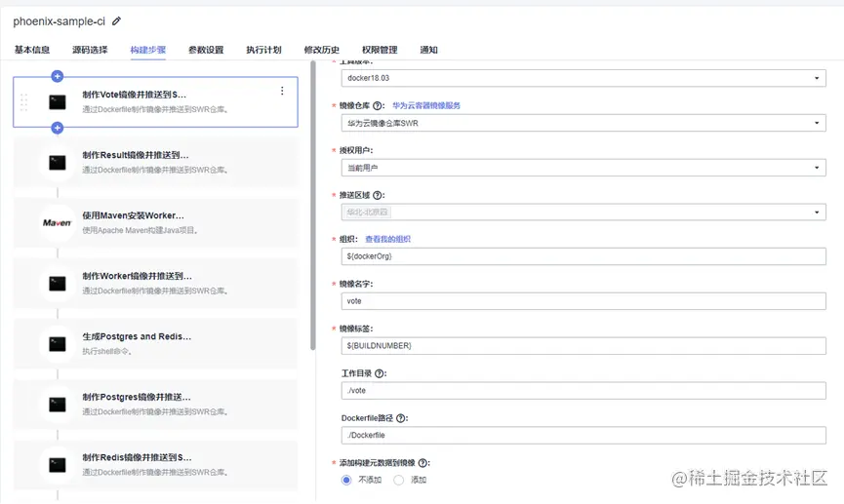Open the docker18.03 tool version dropdown

[x=583, y=78]
